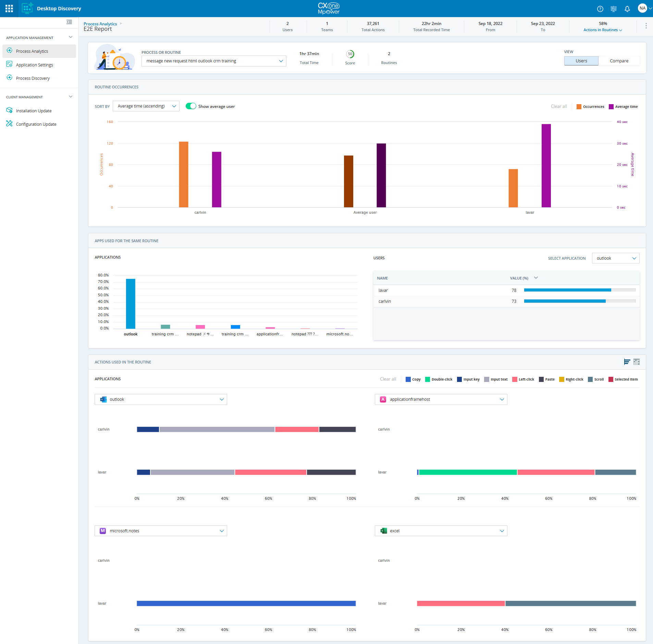
Task: Expand the Actions in Routines link
Action: [x=602, y=30]
